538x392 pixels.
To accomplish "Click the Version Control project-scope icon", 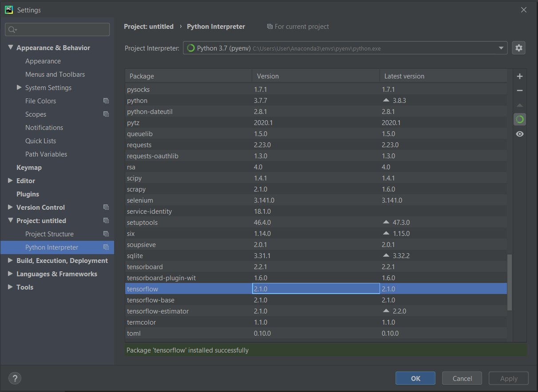I will coord(106,208).
